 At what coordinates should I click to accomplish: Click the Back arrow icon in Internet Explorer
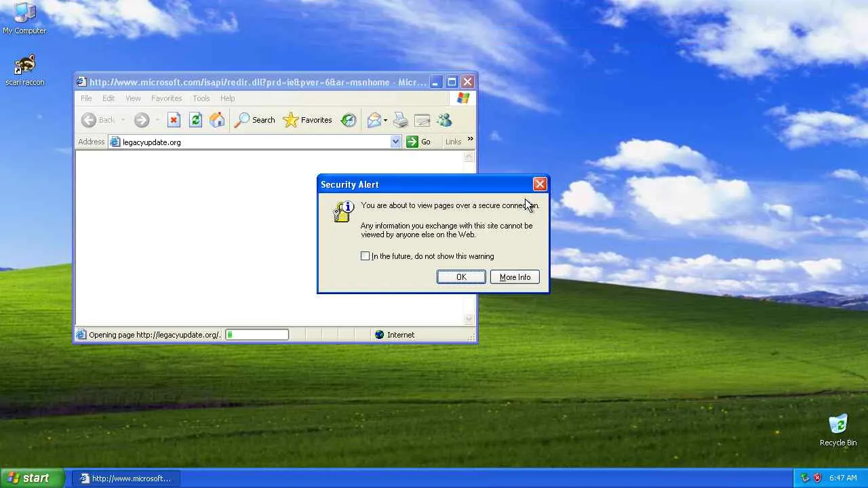[89, 120]
